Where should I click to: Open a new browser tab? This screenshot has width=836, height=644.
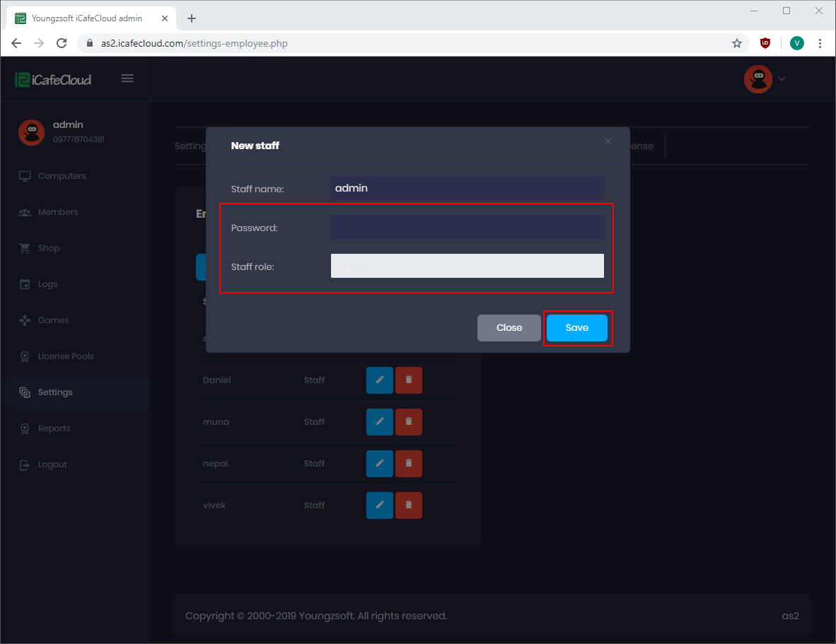click(192, 18)
